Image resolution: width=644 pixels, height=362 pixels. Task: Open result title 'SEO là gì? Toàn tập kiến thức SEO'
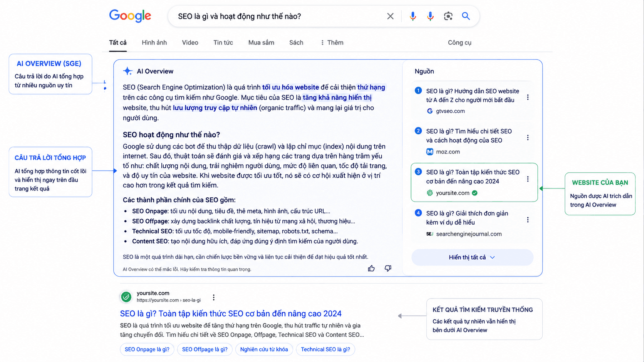pyautogui.click(x=231, y=314)
